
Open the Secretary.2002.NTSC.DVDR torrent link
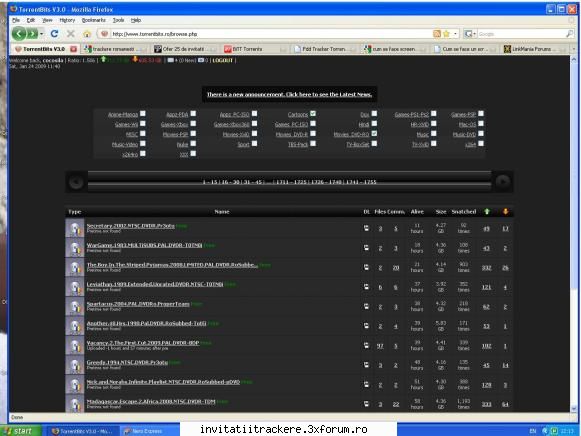pos(130,226)
